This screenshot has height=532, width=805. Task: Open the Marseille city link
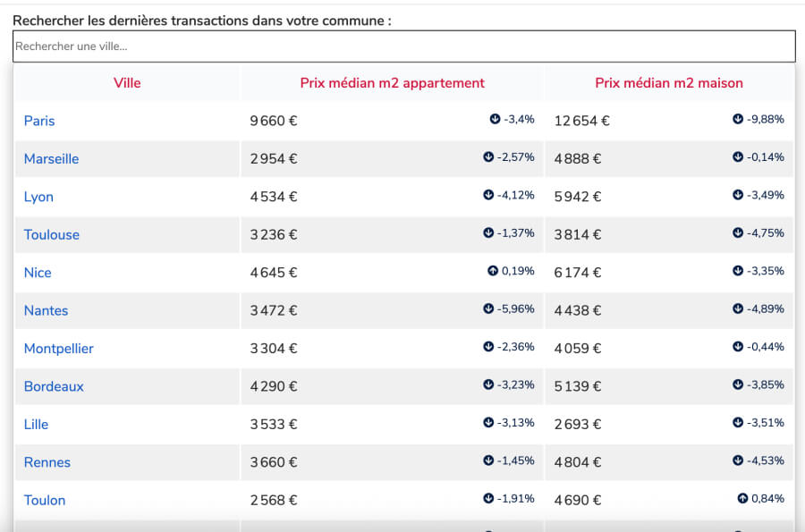pyautogui.click(x=51, y=159)
